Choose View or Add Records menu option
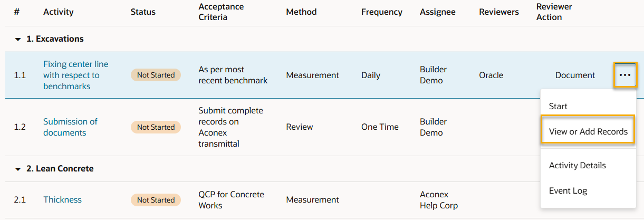 pyautogui.click(x=588, y=131)
